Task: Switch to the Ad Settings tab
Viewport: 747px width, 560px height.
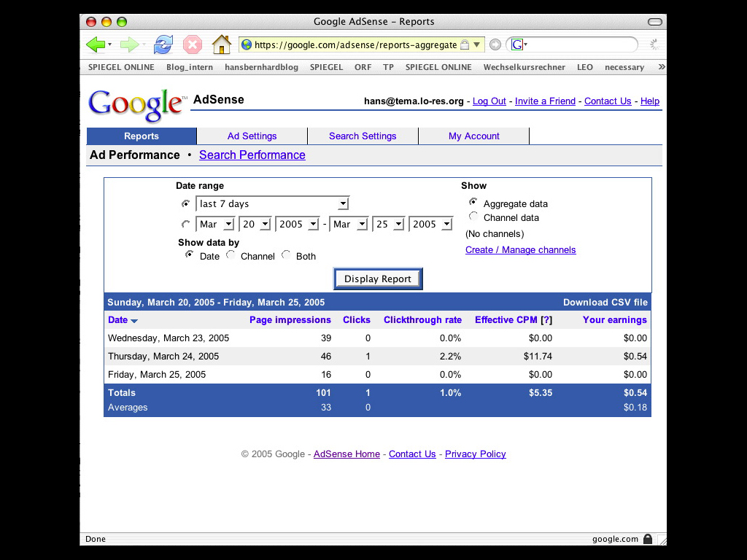Action: coord(252,136)
